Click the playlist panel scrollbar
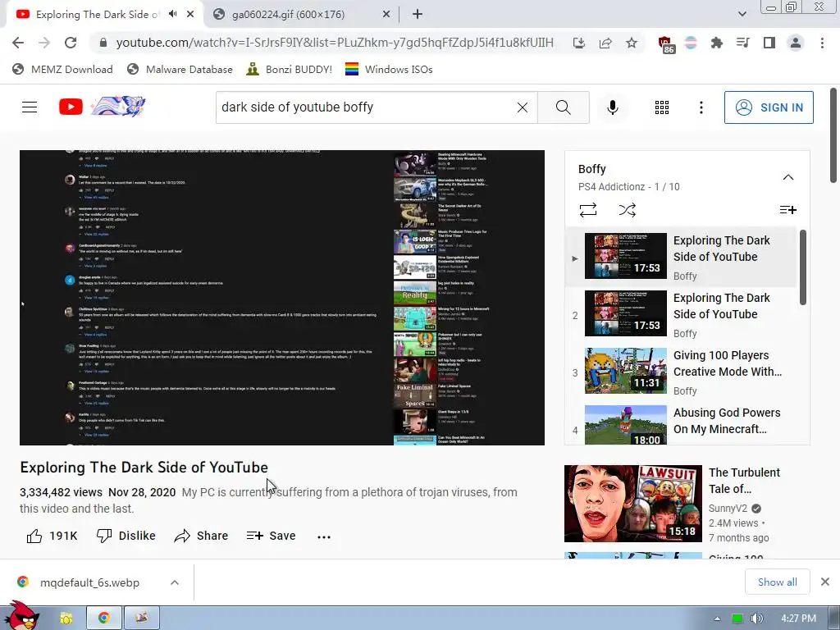This screenshot has height=630, width=840. point(802,267)
